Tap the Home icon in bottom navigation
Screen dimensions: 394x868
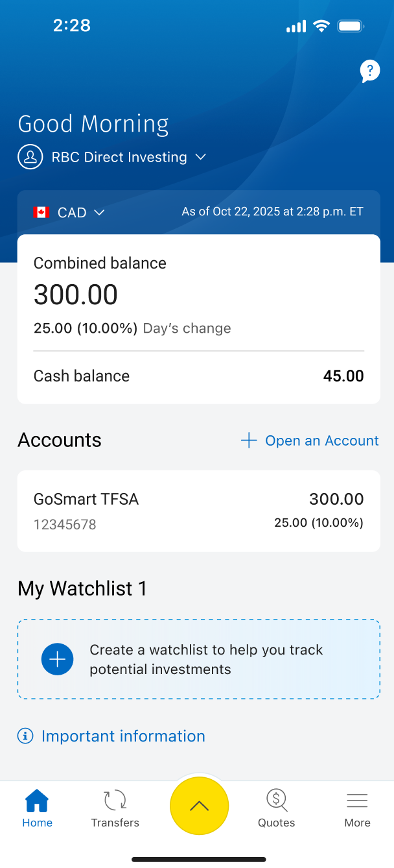[37, 801]
